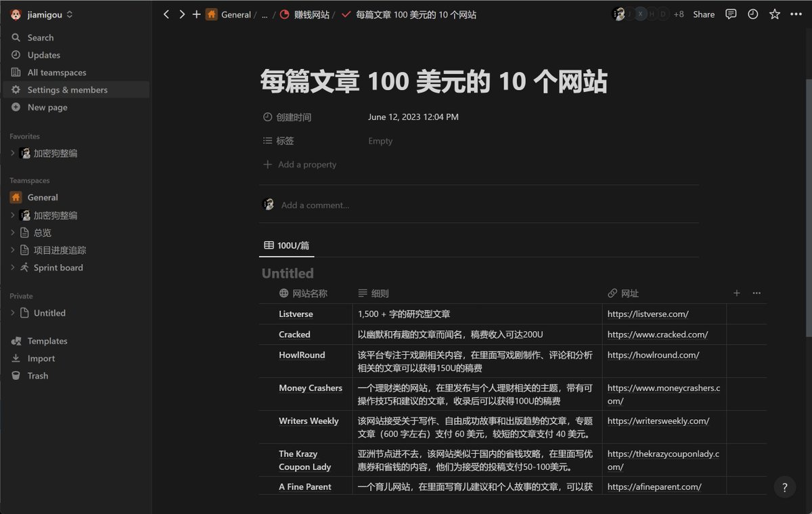
Task: Click the page title heading
Action: tap(434, 83)
